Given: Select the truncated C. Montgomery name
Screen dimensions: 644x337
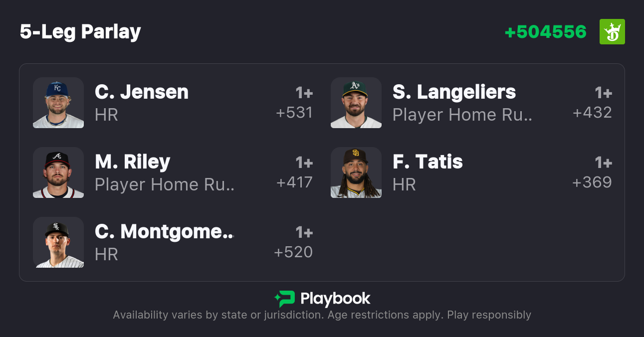Looking at the screenshot, I should tap(164, 232).
